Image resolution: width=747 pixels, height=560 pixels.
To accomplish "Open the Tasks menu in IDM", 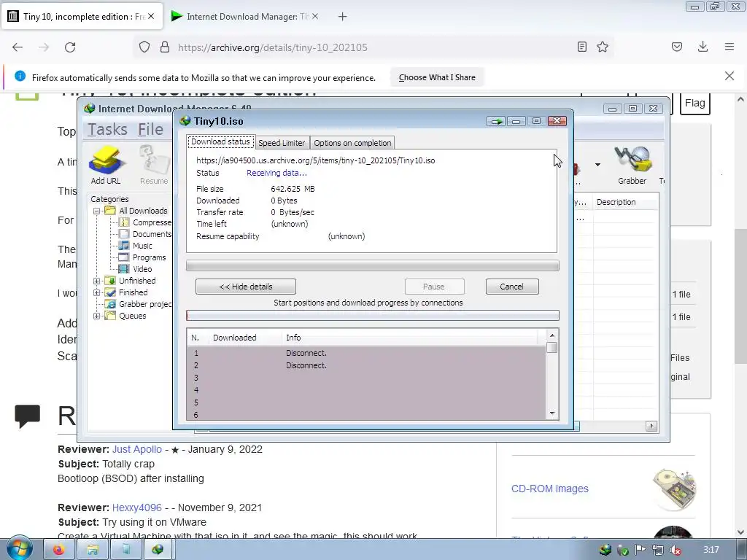I will 107,130.
